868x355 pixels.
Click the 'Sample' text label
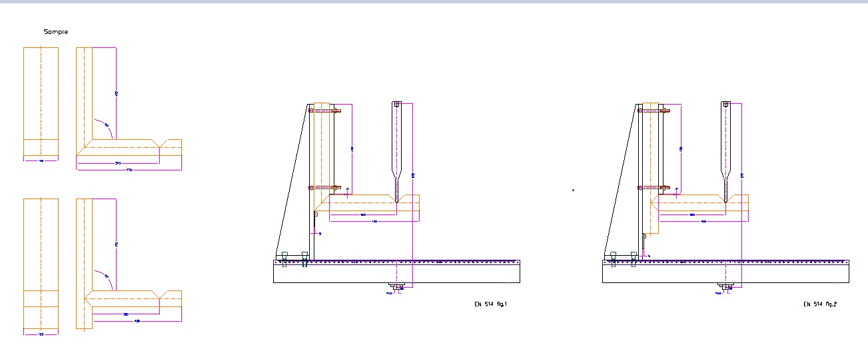coord(55,32)
